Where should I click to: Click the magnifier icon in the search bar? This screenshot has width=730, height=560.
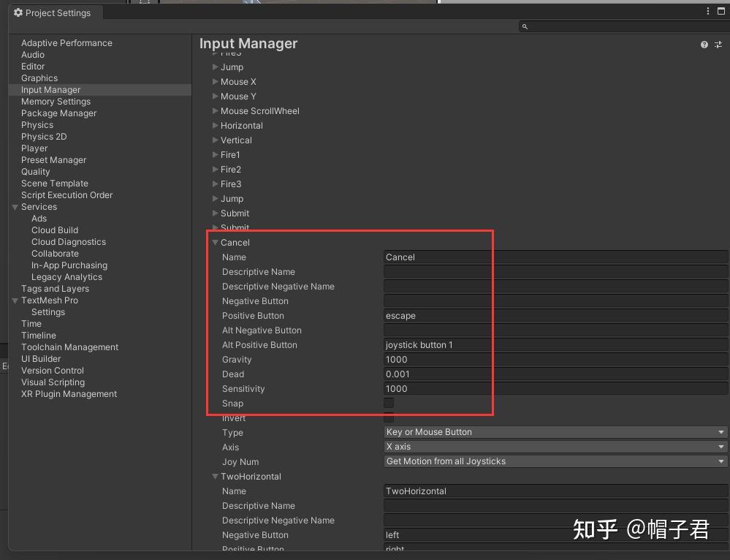pos(525,26)
